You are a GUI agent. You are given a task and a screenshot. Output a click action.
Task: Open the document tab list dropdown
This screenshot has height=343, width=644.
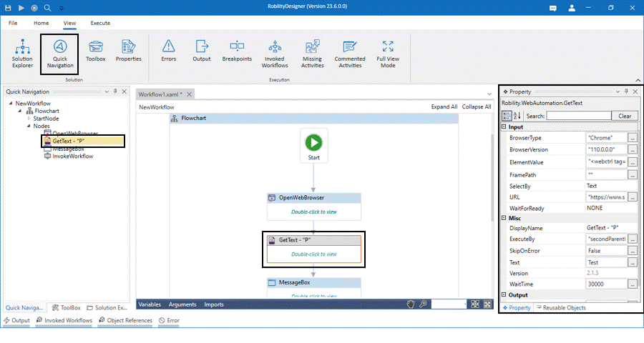coord(489,94)
